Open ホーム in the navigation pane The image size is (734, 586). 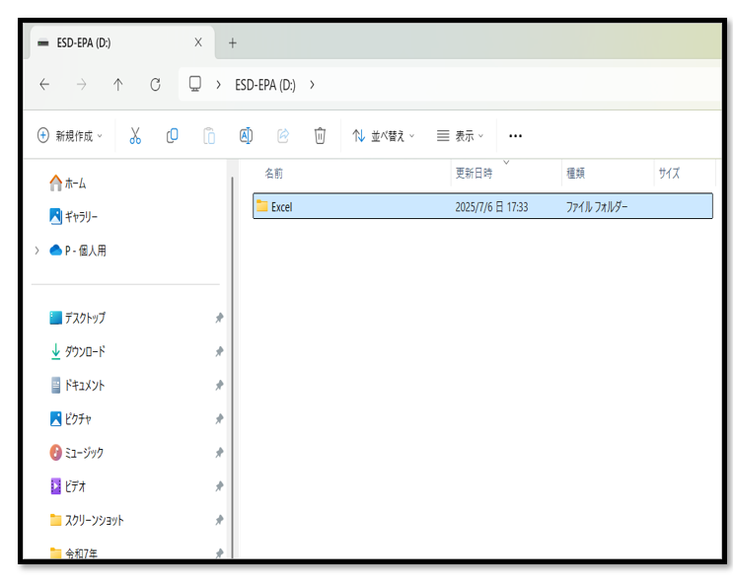68,183
